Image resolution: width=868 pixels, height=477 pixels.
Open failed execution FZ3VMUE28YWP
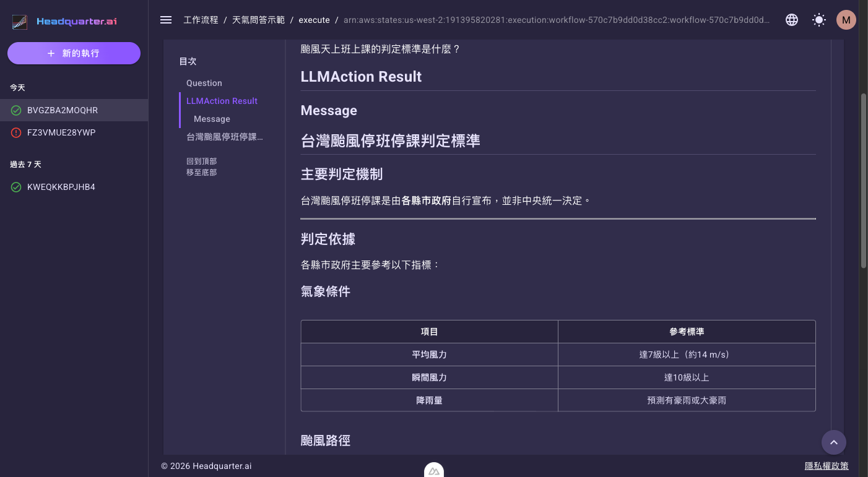pyautogui.click(x=74, y=132)
